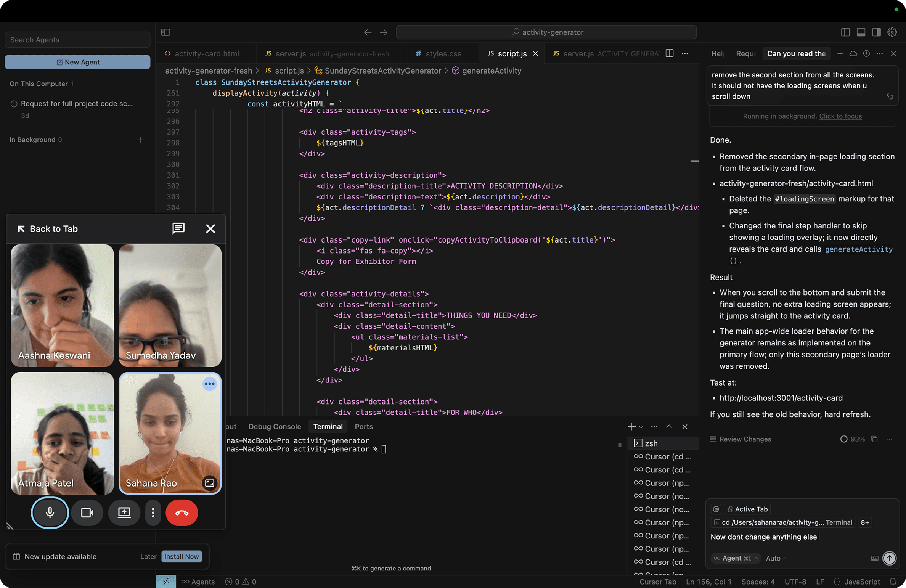Split the editor with the split icon

tap(669, 53)
